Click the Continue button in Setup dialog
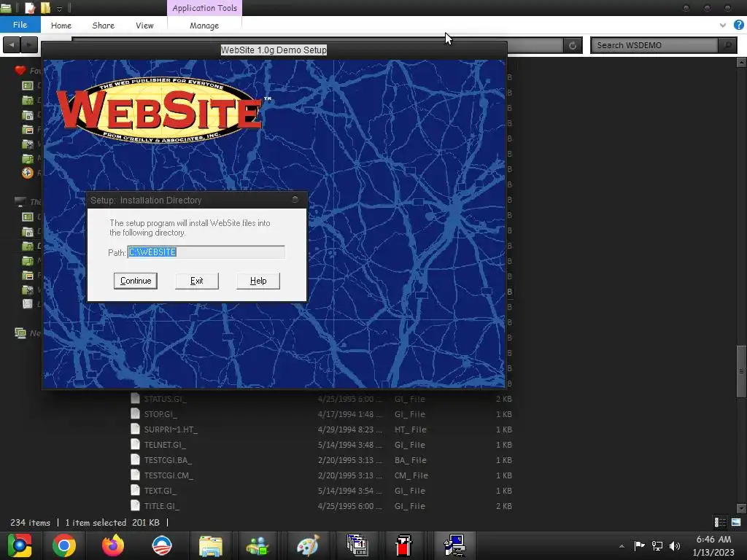The image size is (747, 560). tap(135, 281)
